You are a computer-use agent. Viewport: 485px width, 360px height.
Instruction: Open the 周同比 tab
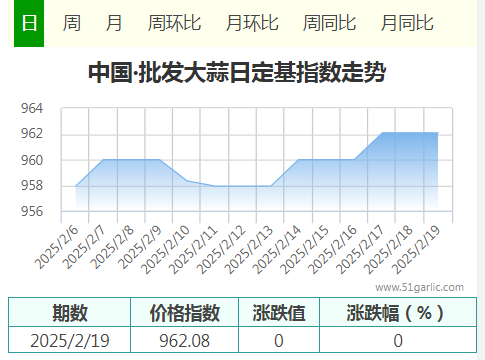[x=330, y=23]
